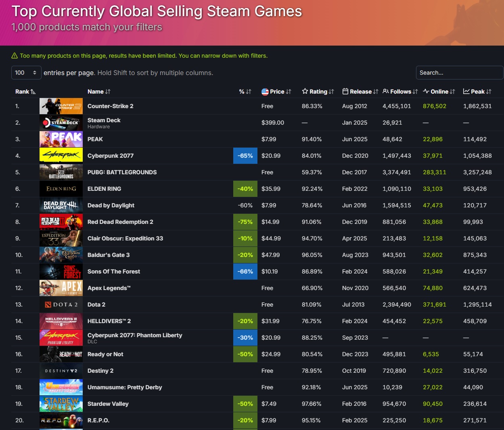Open the R.E.P.O. name link

click(x=98, y=420)
